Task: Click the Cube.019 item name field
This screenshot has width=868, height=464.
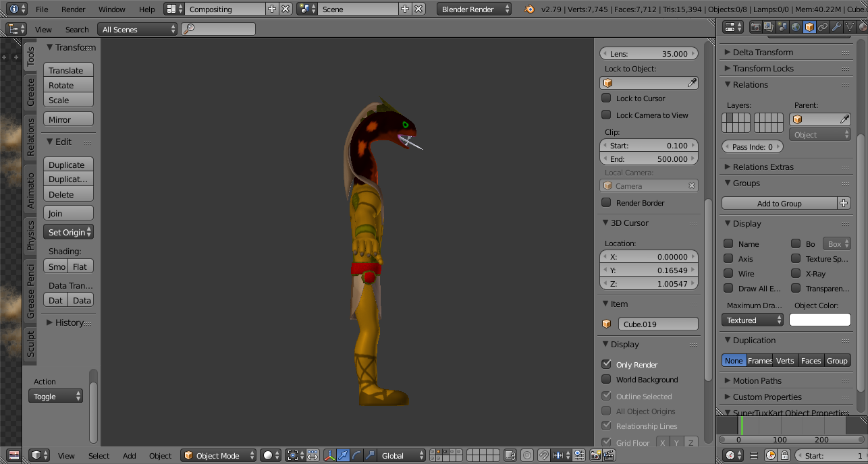Action: pyautogui.click(x=657, y=324)
